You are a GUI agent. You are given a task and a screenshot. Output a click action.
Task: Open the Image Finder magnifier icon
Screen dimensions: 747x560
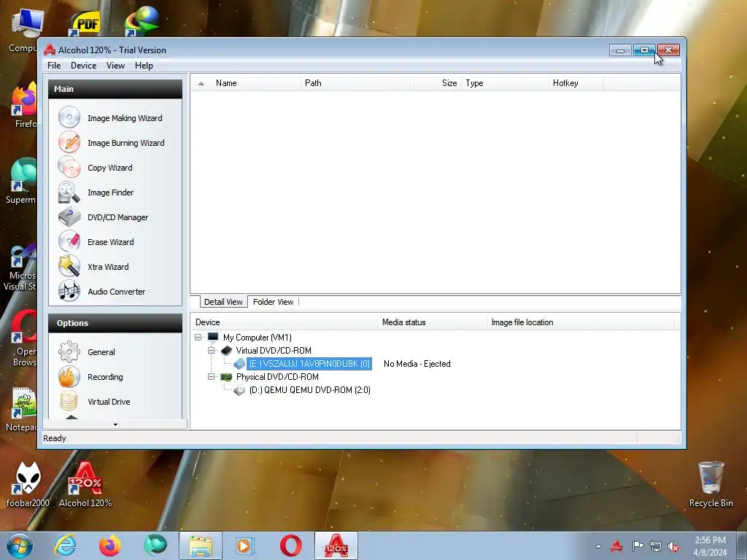[69, 192]
